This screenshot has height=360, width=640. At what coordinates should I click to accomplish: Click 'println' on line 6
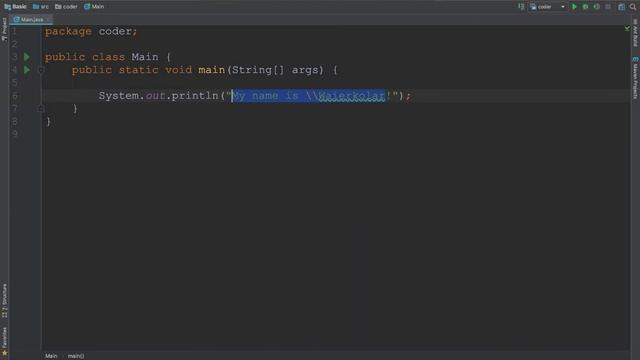[x=195, y=96]
